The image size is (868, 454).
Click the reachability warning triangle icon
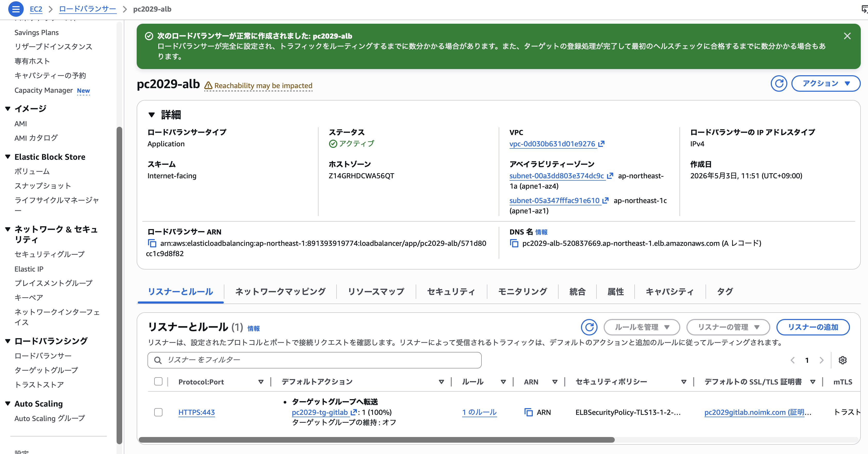[208, 86]
